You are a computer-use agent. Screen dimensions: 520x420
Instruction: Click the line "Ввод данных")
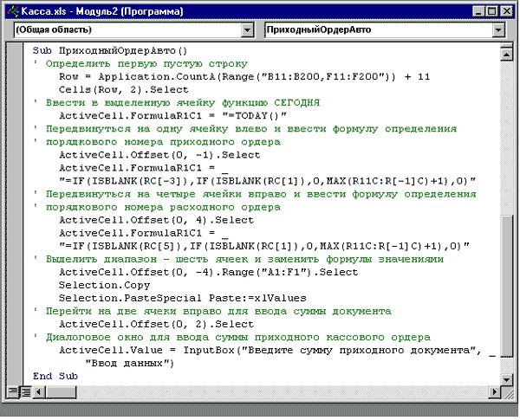130,364
